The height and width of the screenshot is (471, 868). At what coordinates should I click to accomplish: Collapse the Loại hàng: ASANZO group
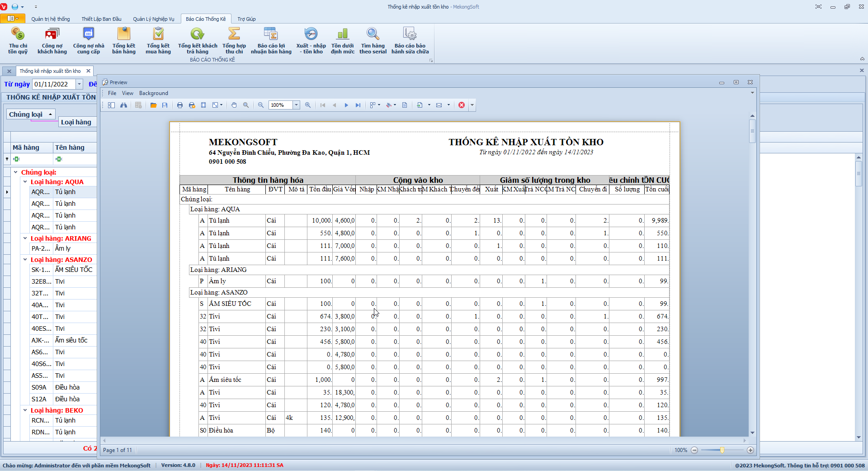(x=25, y=260)
